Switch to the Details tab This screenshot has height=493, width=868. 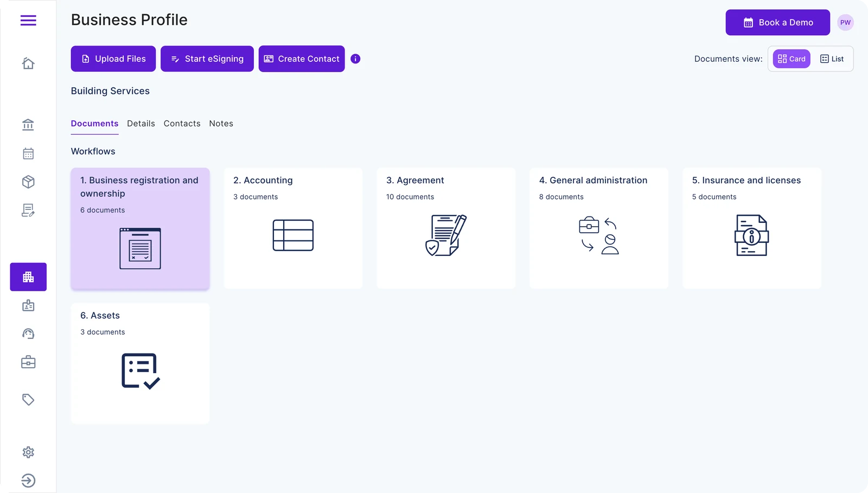[x=141, y=124]
